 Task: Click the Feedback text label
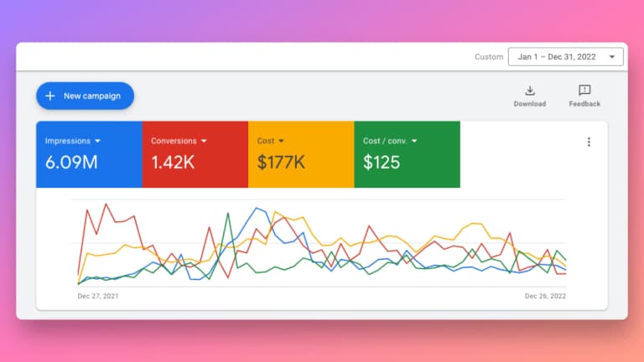[584, 104]
